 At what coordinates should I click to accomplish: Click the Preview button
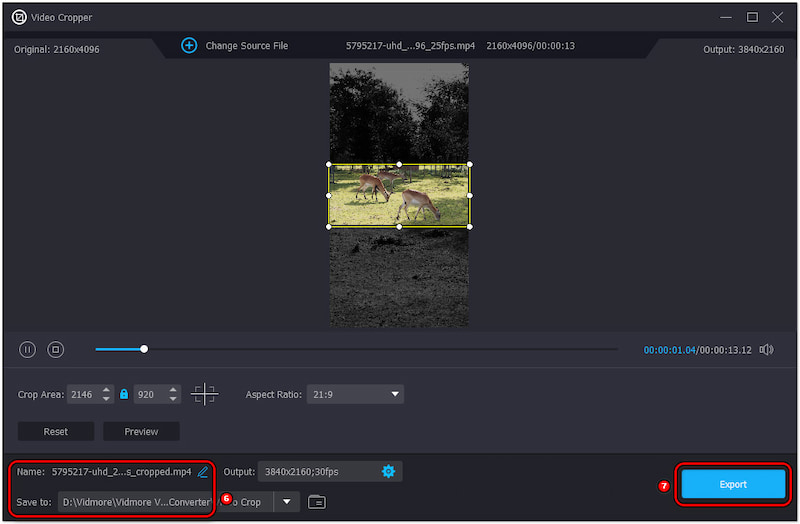click(x=141, y=431)
